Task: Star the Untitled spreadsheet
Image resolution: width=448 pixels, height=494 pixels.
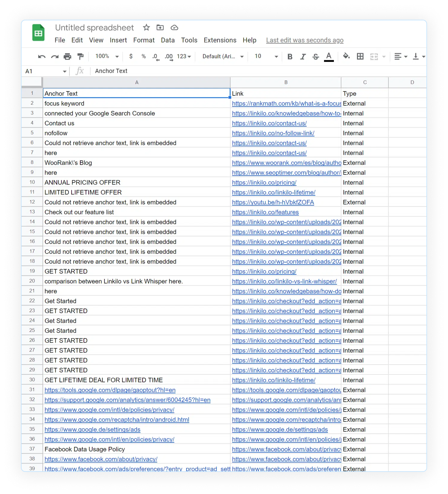Action: tap(146, 28)
